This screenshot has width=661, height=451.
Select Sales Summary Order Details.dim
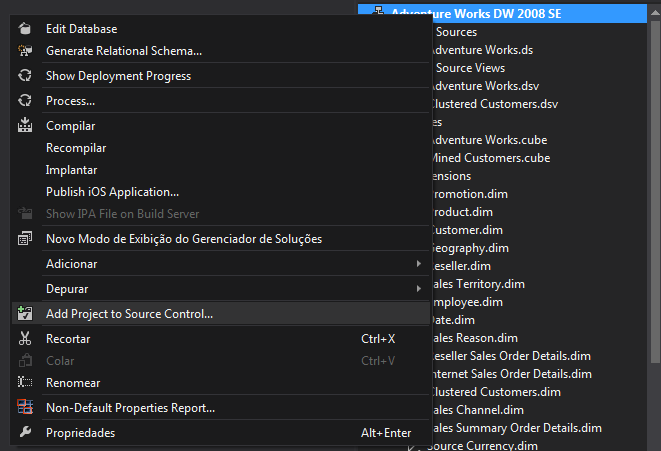[x=517, y=428]
